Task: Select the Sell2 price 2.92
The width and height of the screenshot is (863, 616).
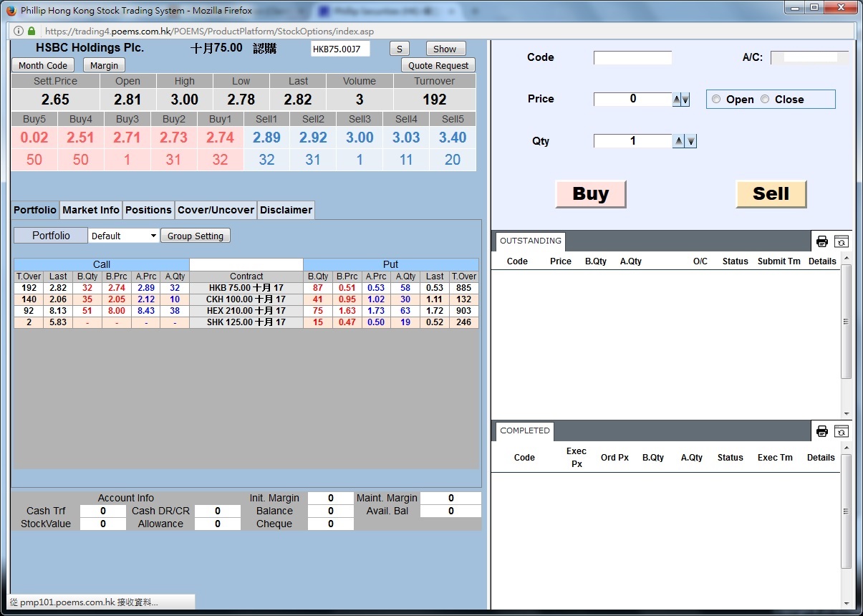Action: (313, 138)
